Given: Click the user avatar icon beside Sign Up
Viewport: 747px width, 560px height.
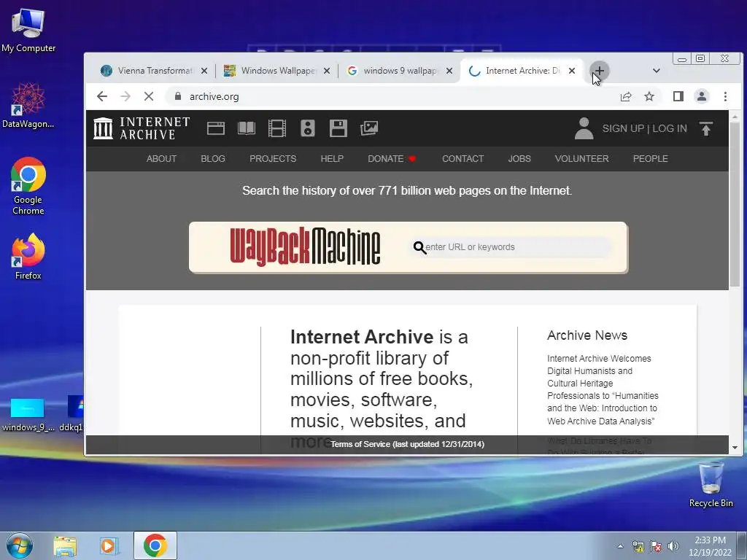Looking at the screenshot, I should (x=584, y=128).
